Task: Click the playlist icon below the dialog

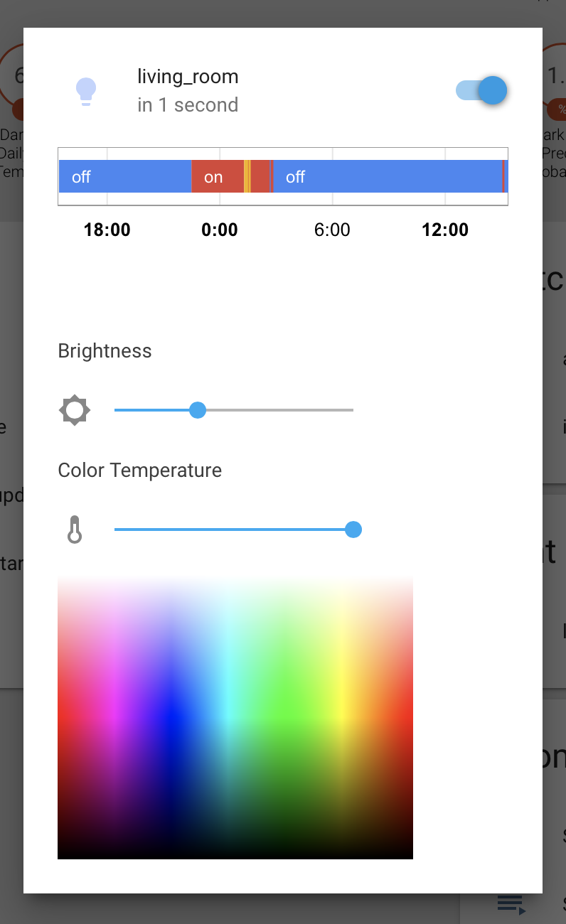Action: (x=511, y=905)
